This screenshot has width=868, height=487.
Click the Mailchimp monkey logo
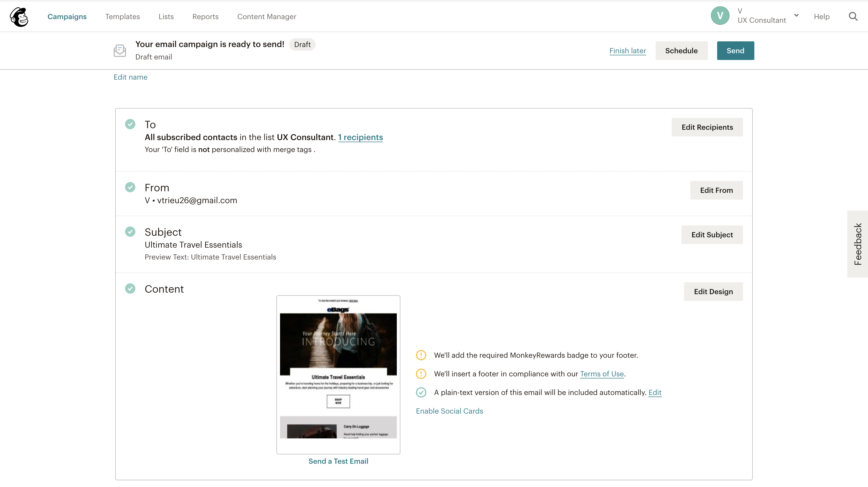point(19,17)
